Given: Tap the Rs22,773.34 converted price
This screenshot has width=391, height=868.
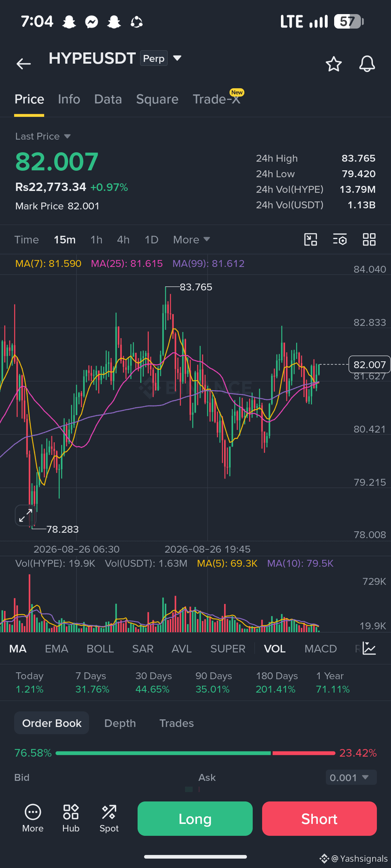Looking at the screenshot, I should point(51,187).
